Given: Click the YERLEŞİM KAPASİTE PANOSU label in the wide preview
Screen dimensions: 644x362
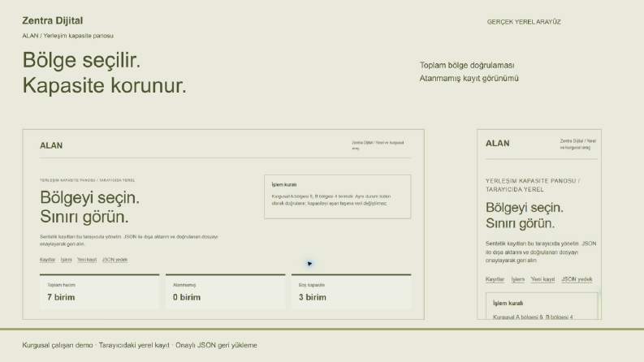Looking at the screenshot, I should pos(87,180).
